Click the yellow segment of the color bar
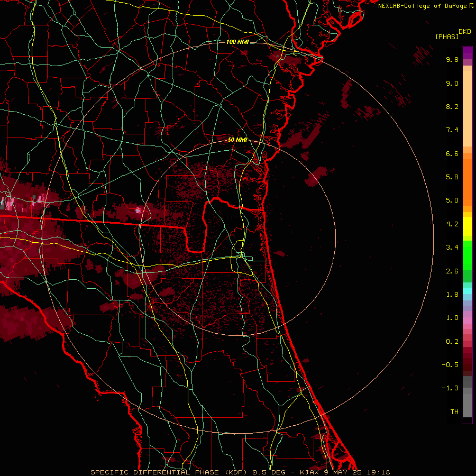476x476 pixels. click(467, 226)
